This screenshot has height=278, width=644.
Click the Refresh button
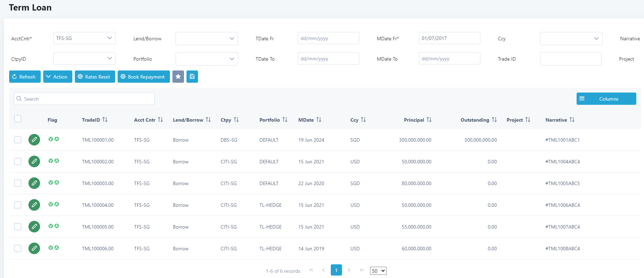[25, 77]
